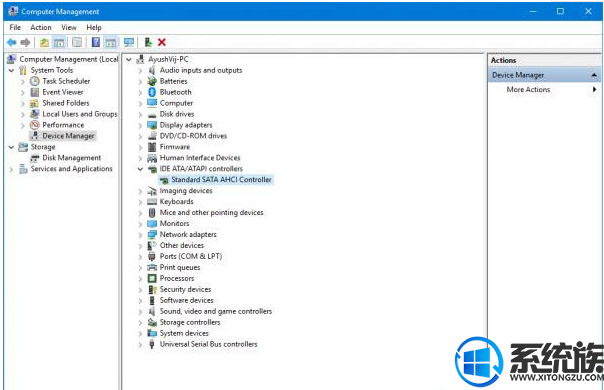The width and height of the screenshot is (604, 390).
Task: Click the Forward arrow toolbar icon
Action: point(25,42)
